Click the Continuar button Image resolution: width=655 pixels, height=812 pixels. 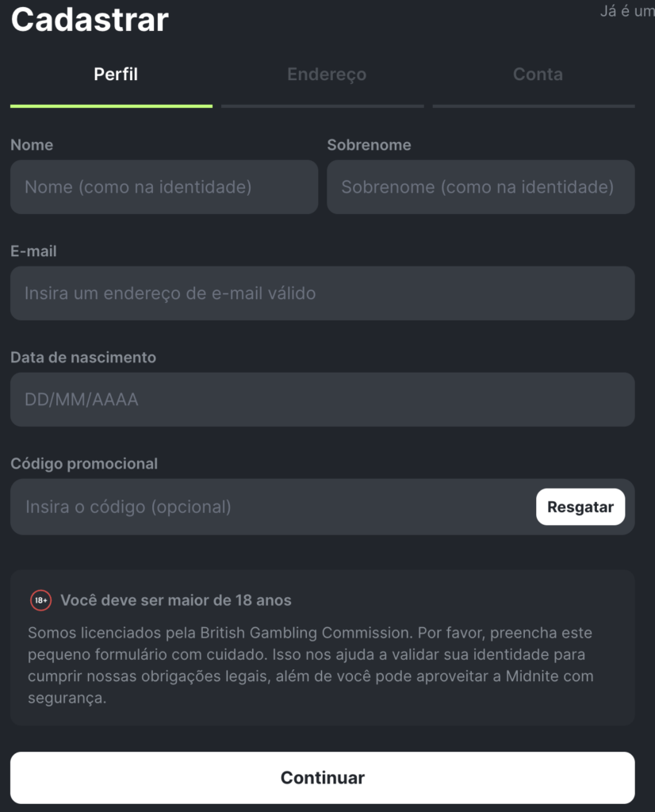(322, 777)
